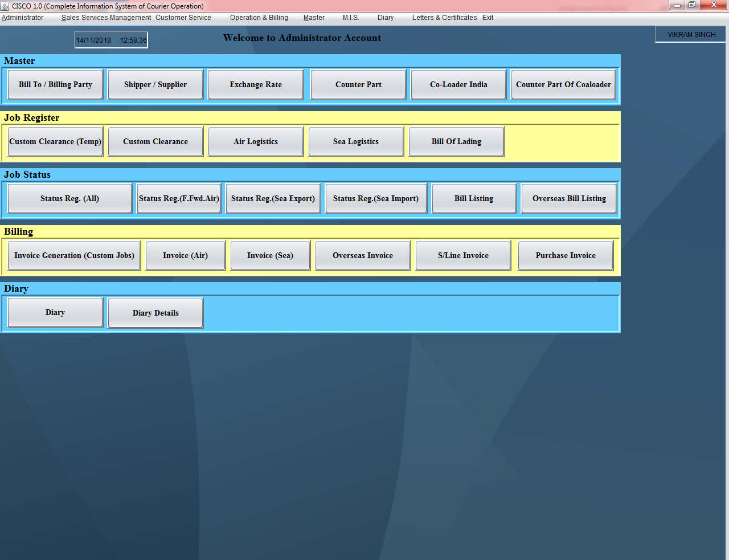Open the Bill Of Lading register
This screenshot has width=729, height=560.
pyautogui.click(x=456, y=141)
